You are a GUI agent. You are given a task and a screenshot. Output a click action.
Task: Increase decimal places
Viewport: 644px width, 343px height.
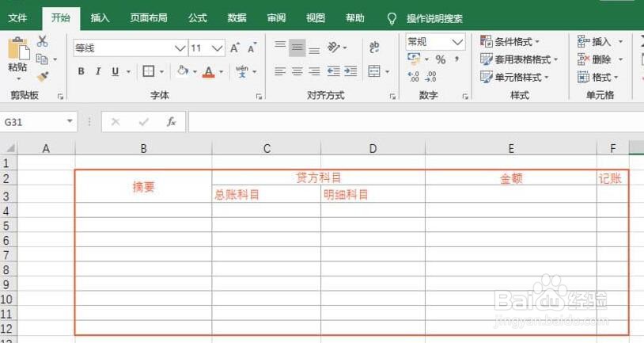tap(414, 77)
